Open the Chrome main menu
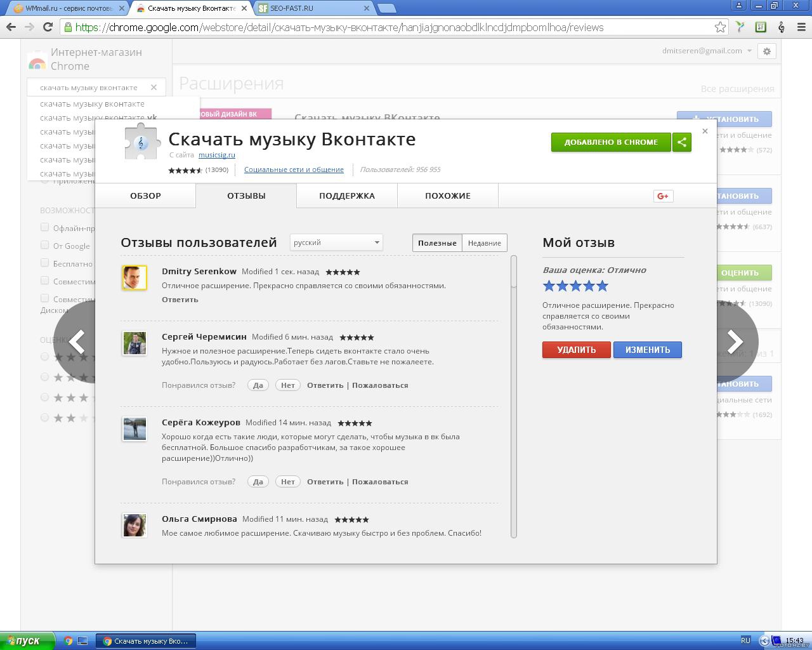Screen dimensions: 812x650 801,27
